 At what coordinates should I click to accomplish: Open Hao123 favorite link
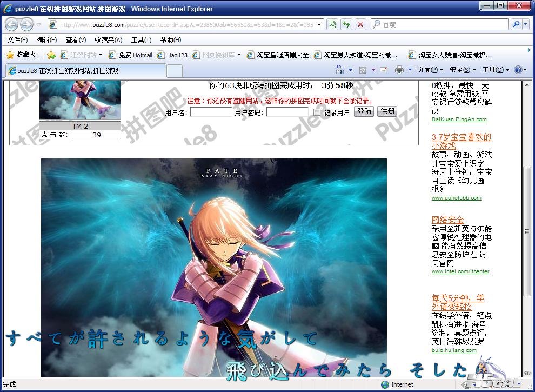172,55
